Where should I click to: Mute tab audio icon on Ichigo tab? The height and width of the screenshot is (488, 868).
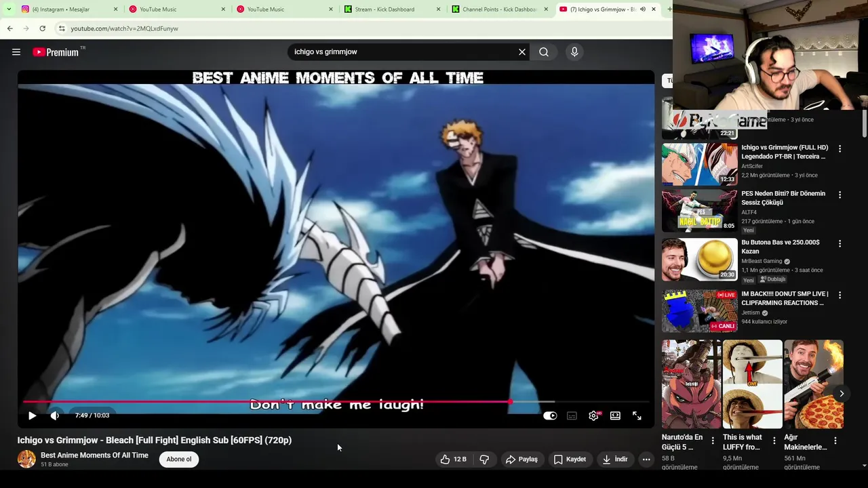pyautogui.click(x=642, y=9)
